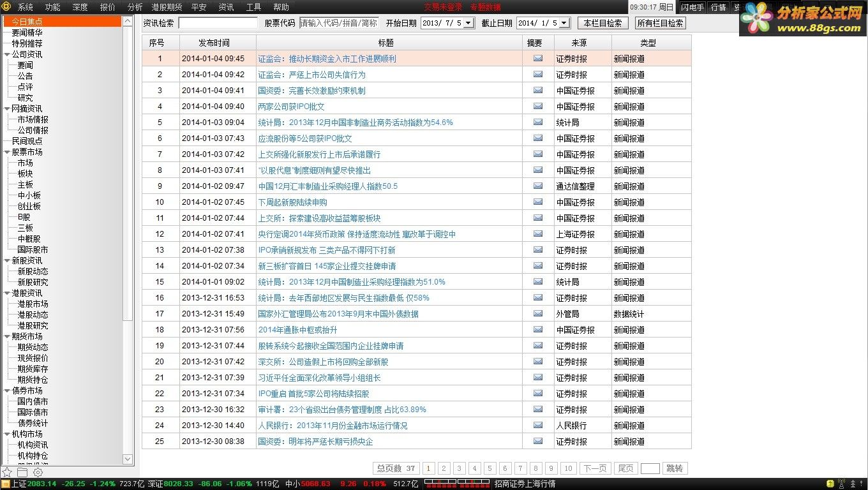Click the star favorites icon below the tree
Image resolution: width=868 pixels, height=490 pixels.
pos(7,472)
